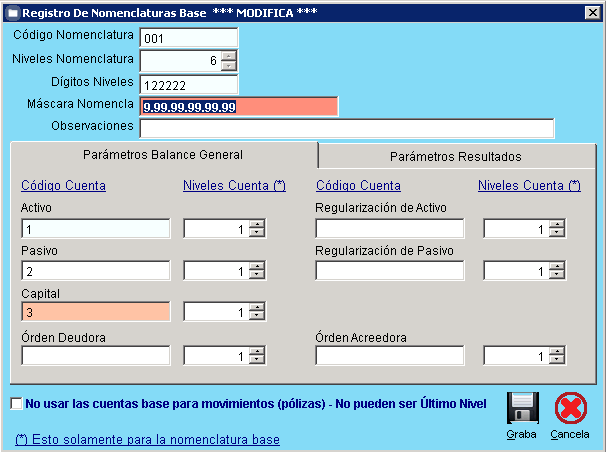The image size is (606, 452).
Task: Click the Observaciones text field
Action: pyautogui.click(x=346, y=128)
